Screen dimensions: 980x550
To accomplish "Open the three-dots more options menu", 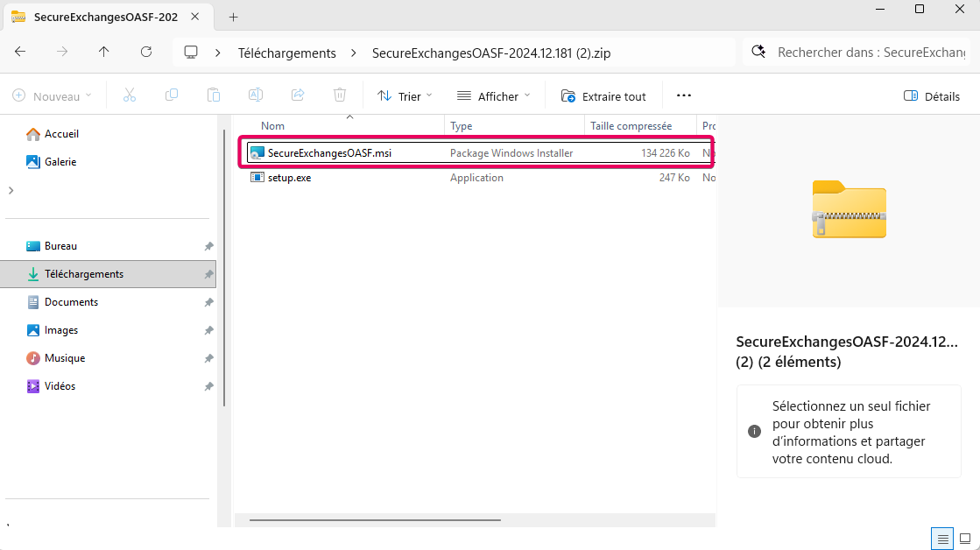I will pos(684,95).
